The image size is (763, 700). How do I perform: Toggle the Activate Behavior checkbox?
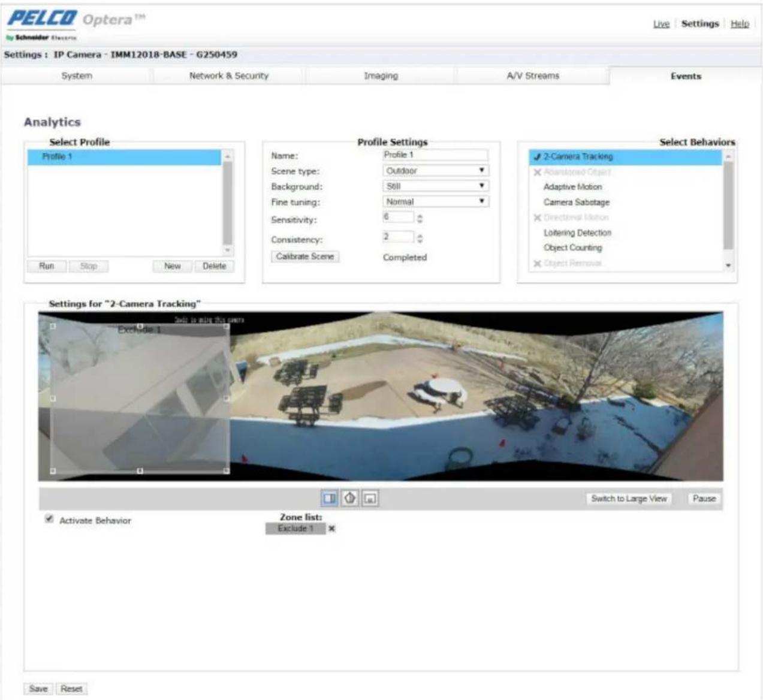pyautogui.click(x=49, y=519)
